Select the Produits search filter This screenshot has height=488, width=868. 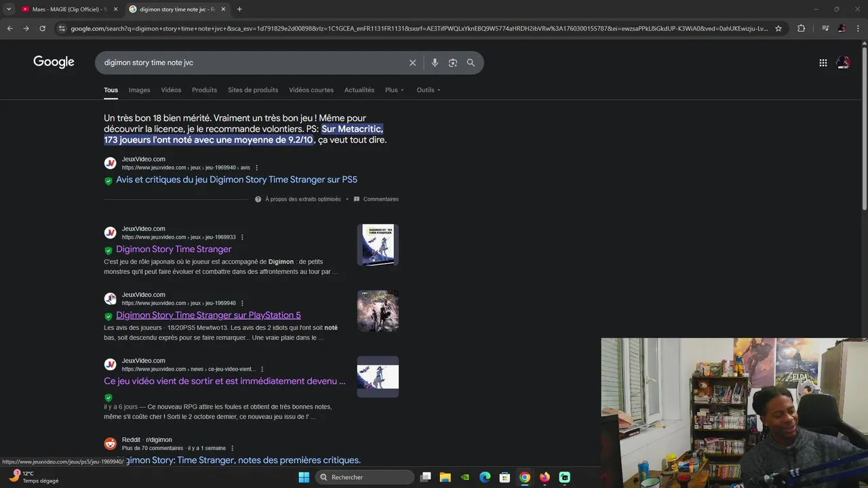(204, 89)
